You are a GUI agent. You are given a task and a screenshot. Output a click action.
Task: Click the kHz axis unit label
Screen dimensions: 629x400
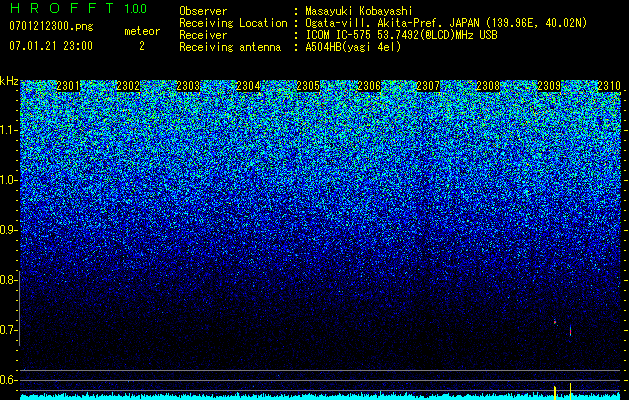pos(9,81)
